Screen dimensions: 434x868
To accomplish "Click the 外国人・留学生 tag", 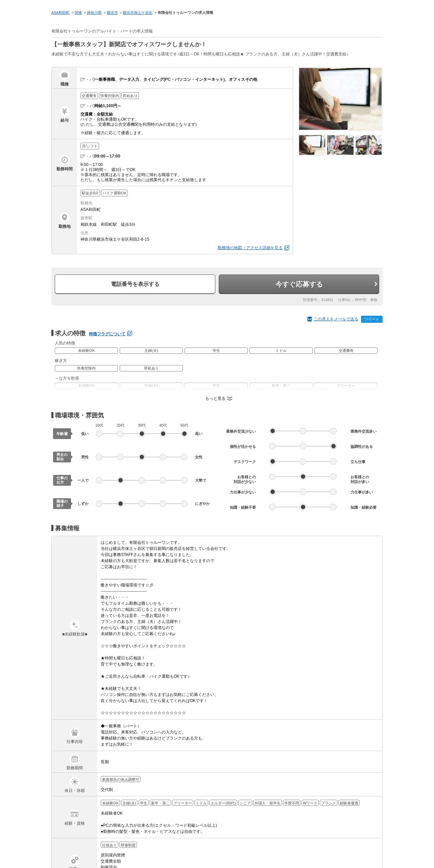I will point(267,803).
